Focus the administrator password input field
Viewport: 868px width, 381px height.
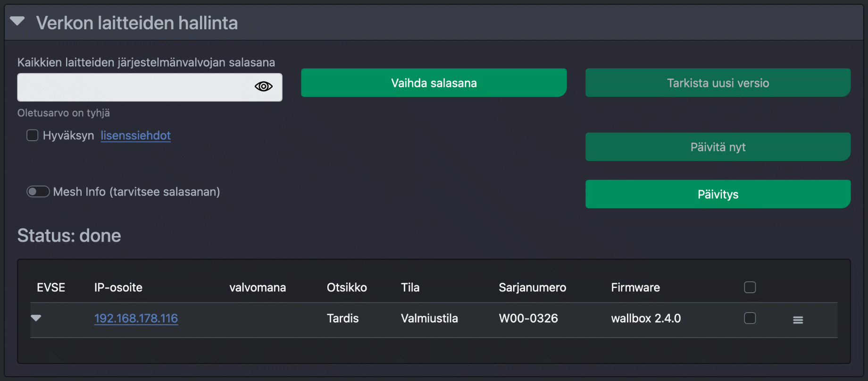(134, 87)
